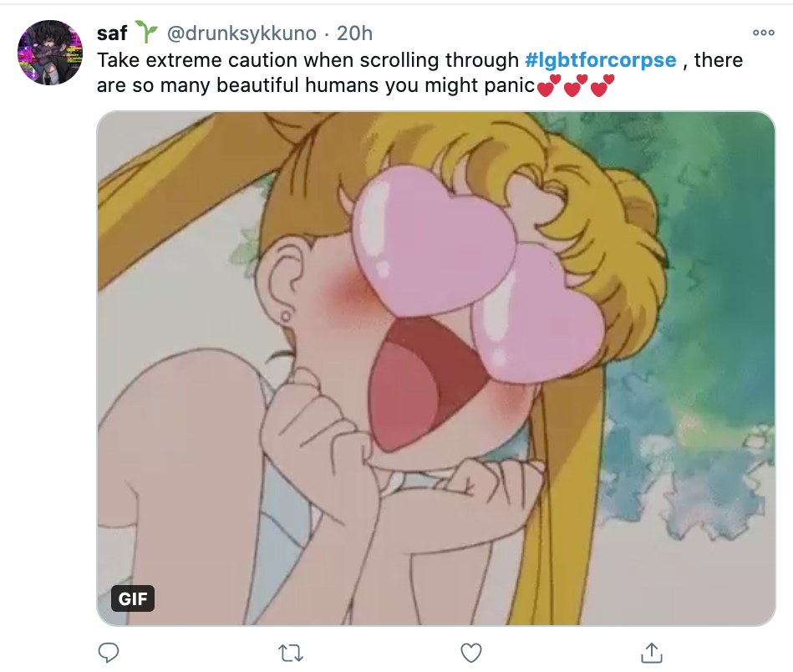Image resolution: width=793 pixels, height=672 pixels.
Task: Retweet the tweet by @drunksykkuno
Action: (290, 652)
